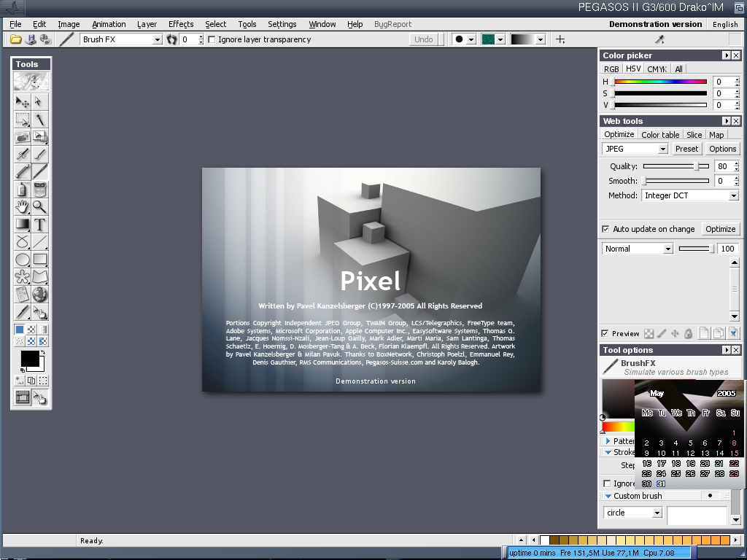This screenshot has width=747, height=560.
Task: Toggle the Preview checkbox
Action: tap(605, 333)
